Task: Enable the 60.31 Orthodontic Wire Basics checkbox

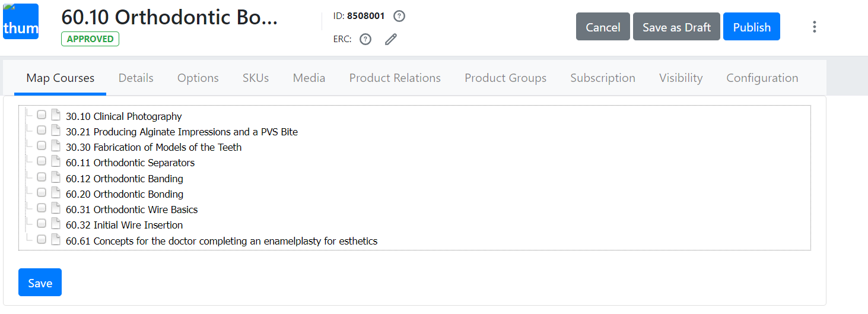Action: click(42, 208)
